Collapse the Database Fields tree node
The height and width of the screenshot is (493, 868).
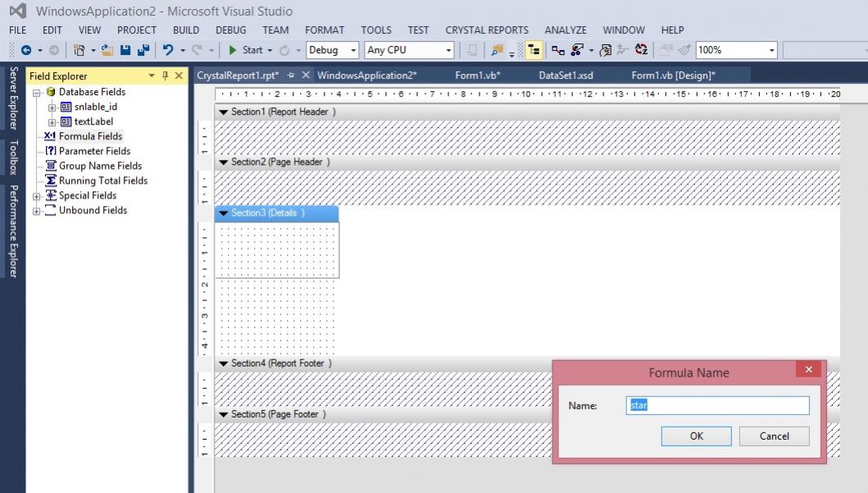[x=37, y=93]
